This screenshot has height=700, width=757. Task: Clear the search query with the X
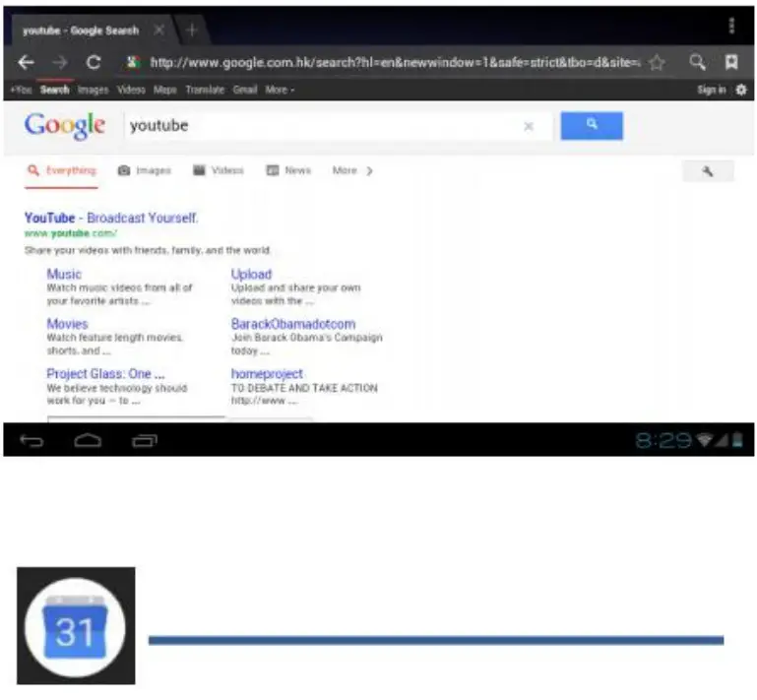click(529, 126)
